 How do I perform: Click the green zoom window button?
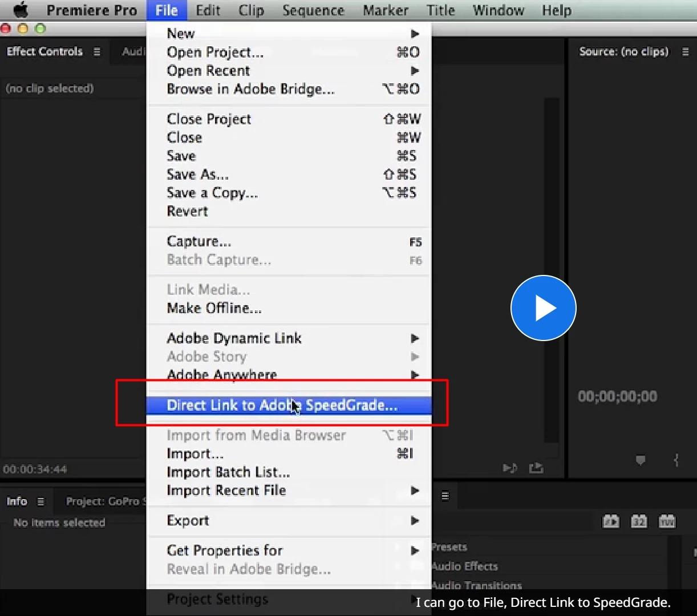(x=40, y=29)
